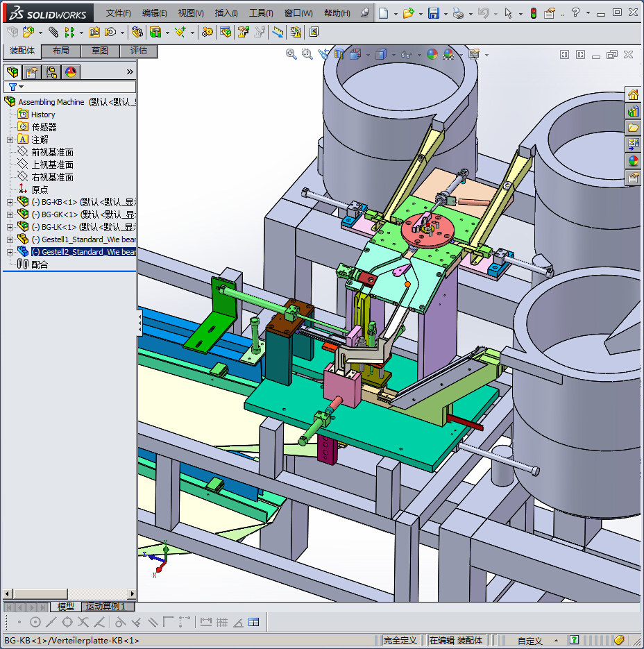Click the Rebuild traffic light icon

pyautogui.click(x=533, y=13)
